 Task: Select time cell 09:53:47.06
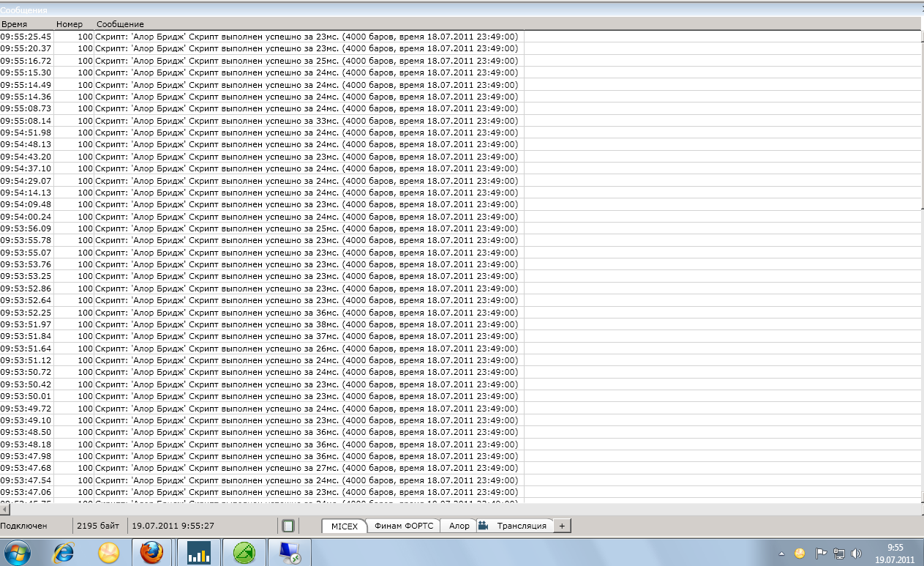26,492
